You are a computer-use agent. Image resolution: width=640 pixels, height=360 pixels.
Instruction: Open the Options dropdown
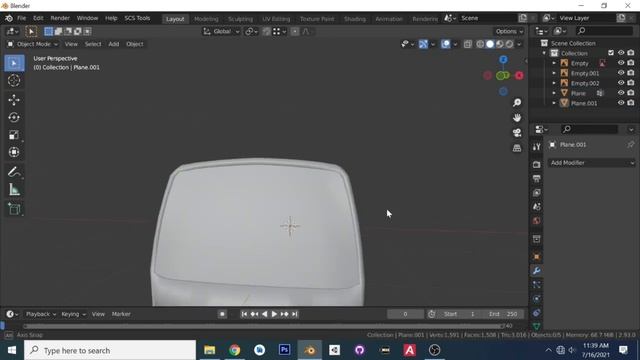[509, 31]
